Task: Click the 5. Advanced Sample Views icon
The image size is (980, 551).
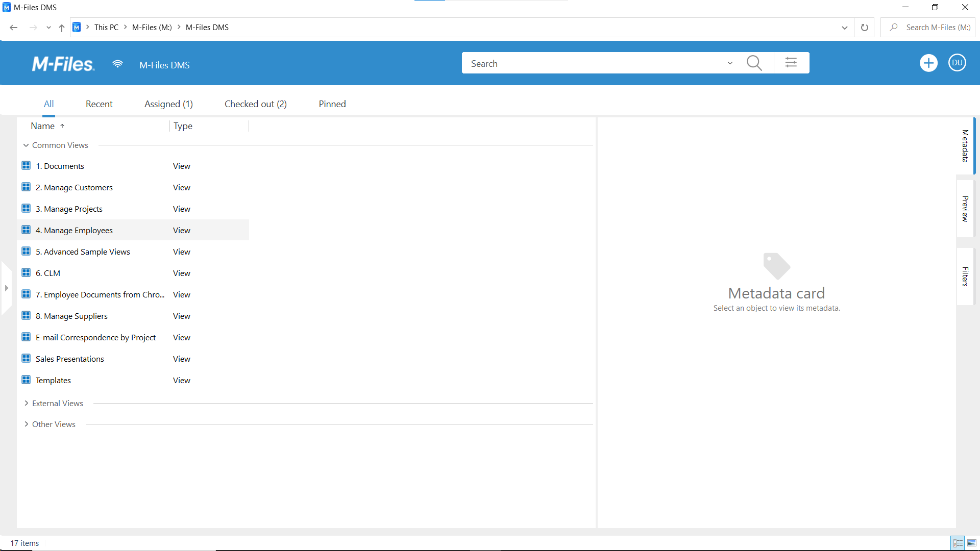Action: (x=26, y=251)
